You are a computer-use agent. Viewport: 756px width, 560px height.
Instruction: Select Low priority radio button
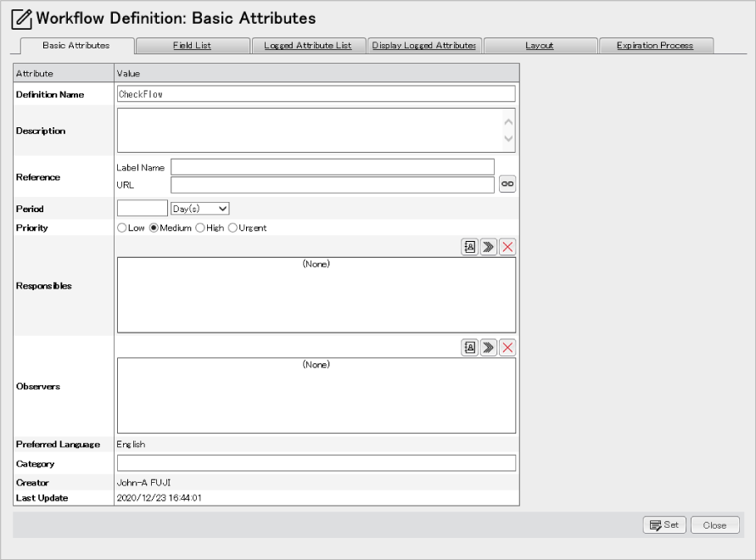122,228
